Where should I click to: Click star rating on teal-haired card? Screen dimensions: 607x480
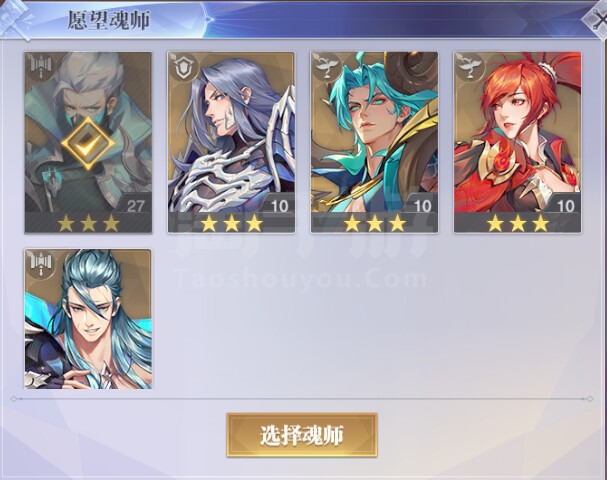coord(375,223)
